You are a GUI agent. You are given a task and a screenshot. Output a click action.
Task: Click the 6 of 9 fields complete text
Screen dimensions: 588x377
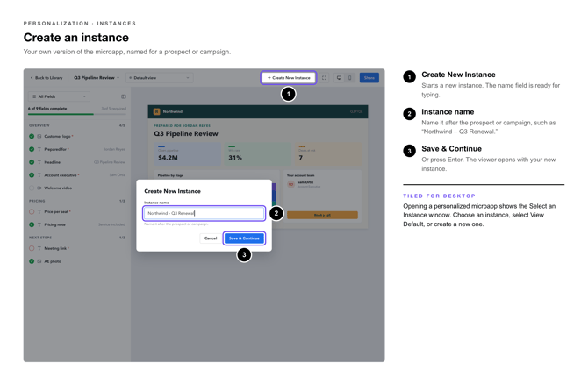tap(47, 109)
